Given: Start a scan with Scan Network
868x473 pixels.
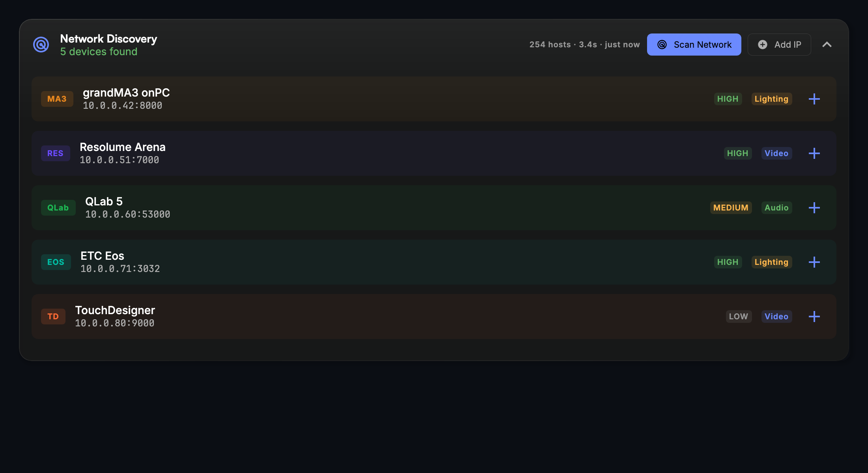Looking at the screenshot, I should [694, 45].
